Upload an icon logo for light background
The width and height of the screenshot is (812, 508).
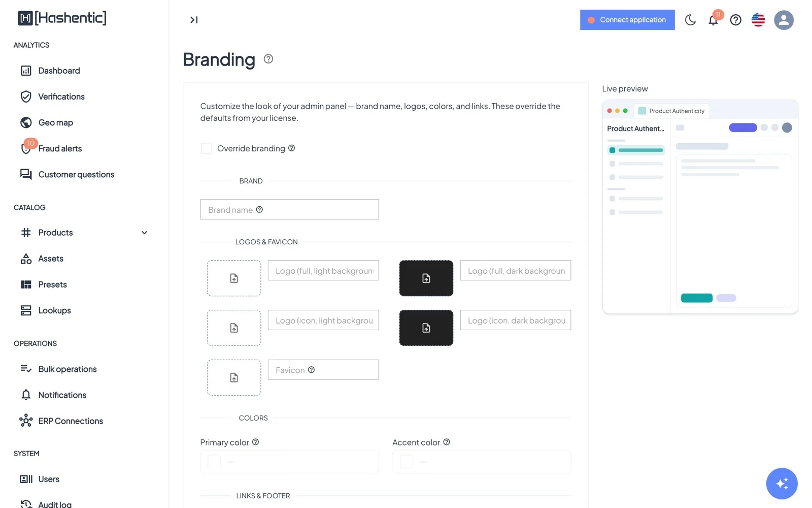[234, 328]
